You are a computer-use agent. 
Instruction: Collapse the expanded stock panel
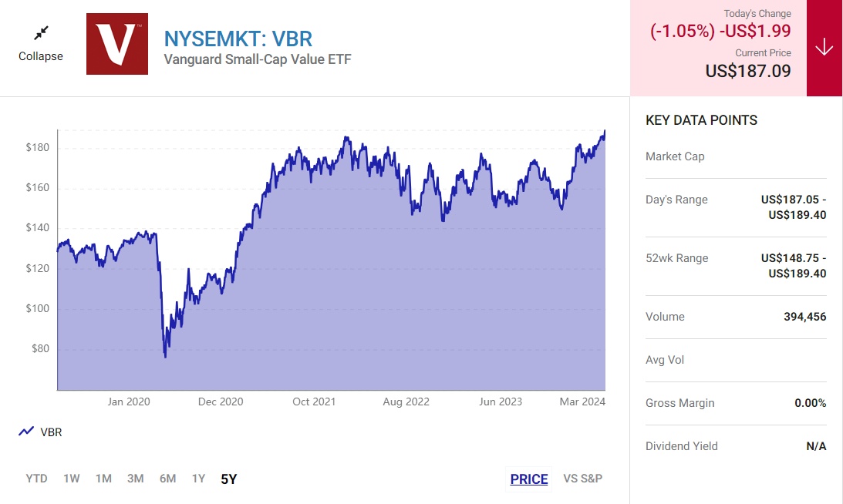[41, 56]
